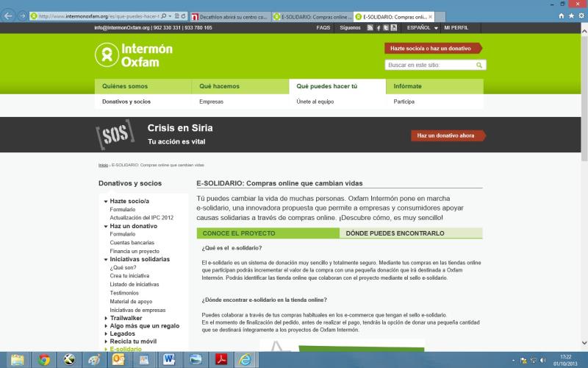Image resolution: width=588 pixels, height=368 pixels.
Task: Open Material de apoyo in the sidebar
Action: (x=131, y=302)
